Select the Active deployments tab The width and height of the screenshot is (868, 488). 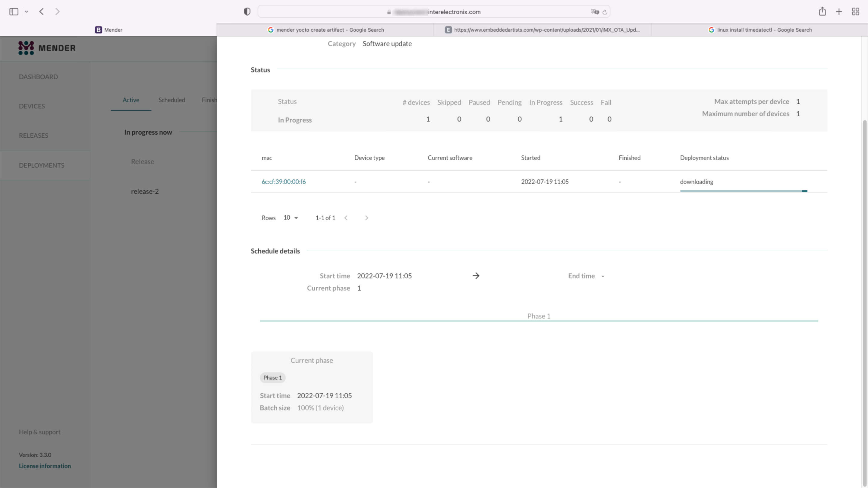click(x=131, y=99)
